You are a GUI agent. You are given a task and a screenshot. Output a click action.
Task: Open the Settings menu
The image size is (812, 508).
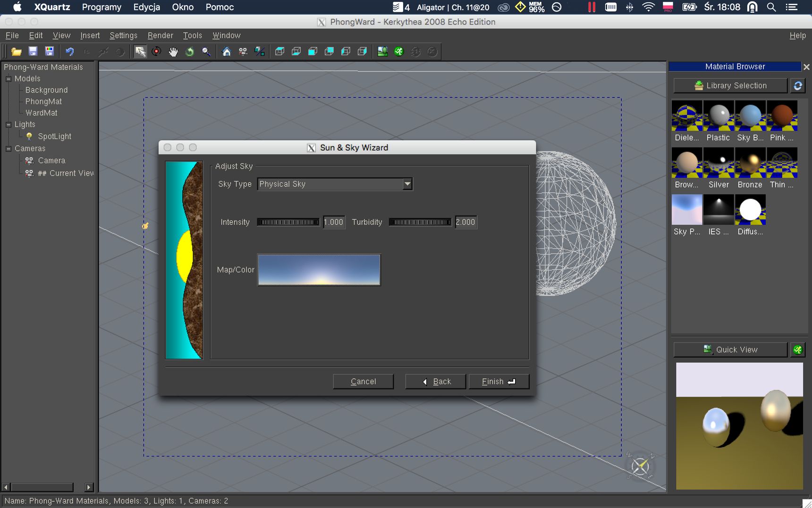[x=123, y=35]
